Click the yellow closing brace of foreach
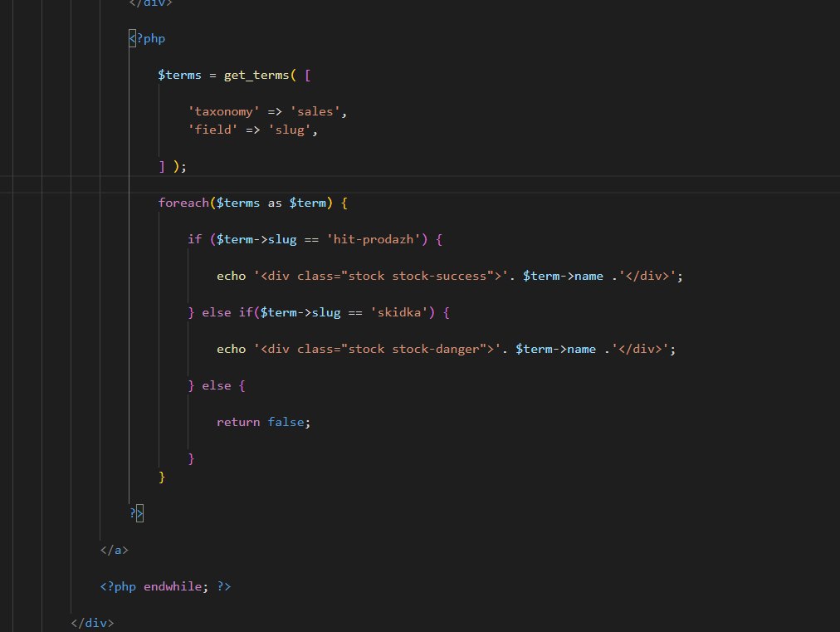This screenshot has height=632, width=840. click(x=162, y=477)
